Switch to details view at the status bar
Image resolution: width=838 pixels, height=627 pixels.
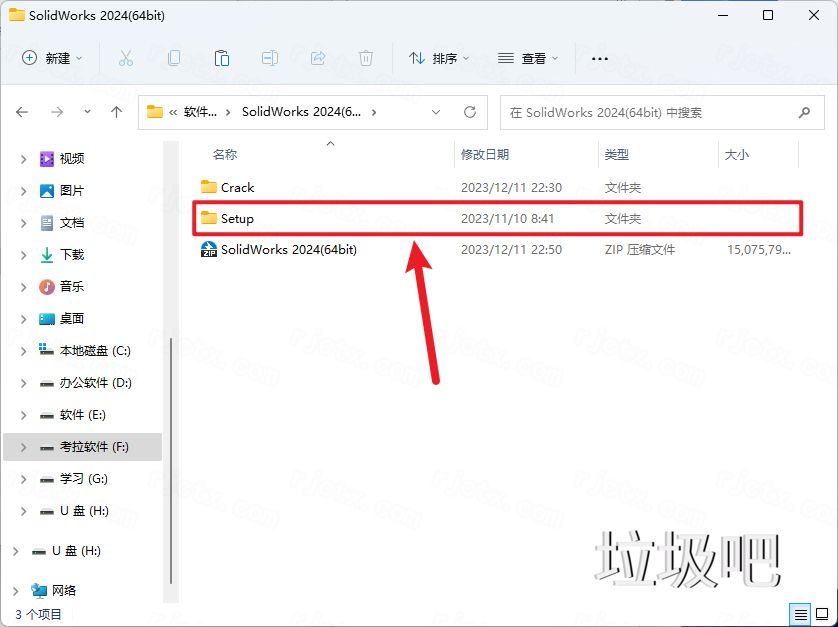coord(799,615)
